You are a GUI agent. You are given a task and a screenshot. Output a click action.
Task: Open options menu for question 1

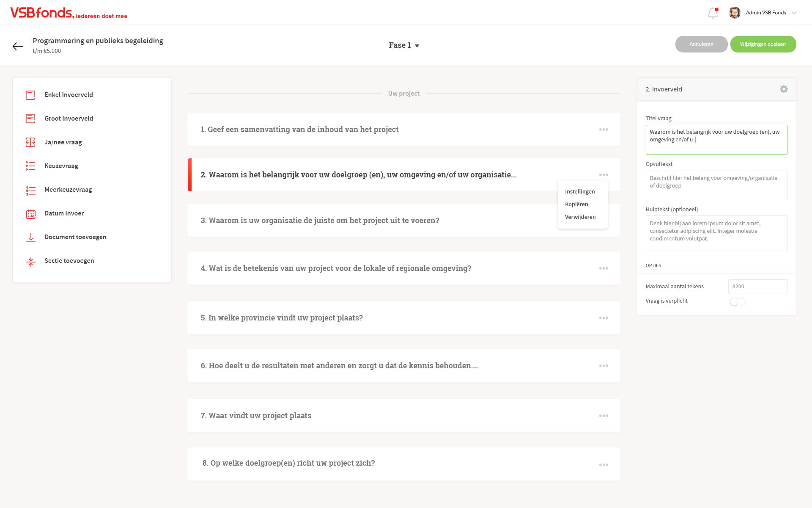[x=604, y=130]
